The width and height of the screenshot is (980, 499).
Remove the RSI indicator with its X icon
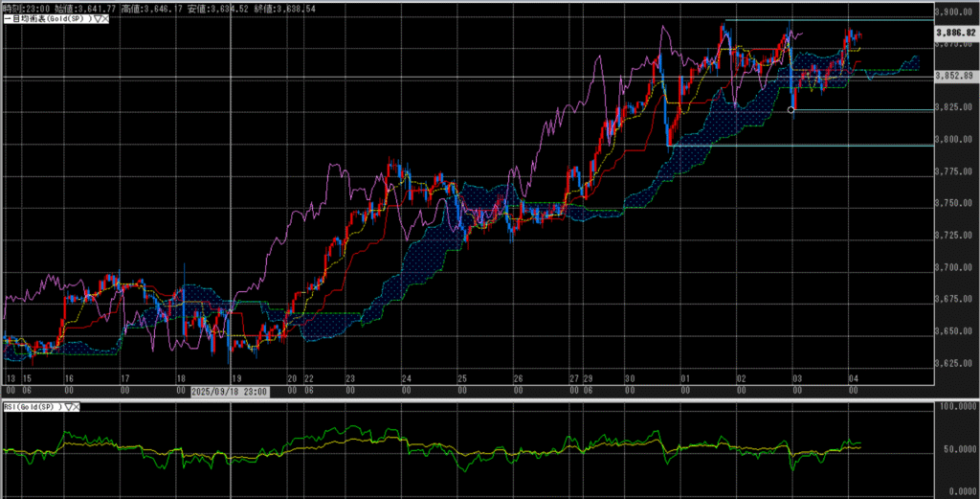point(78,407)
